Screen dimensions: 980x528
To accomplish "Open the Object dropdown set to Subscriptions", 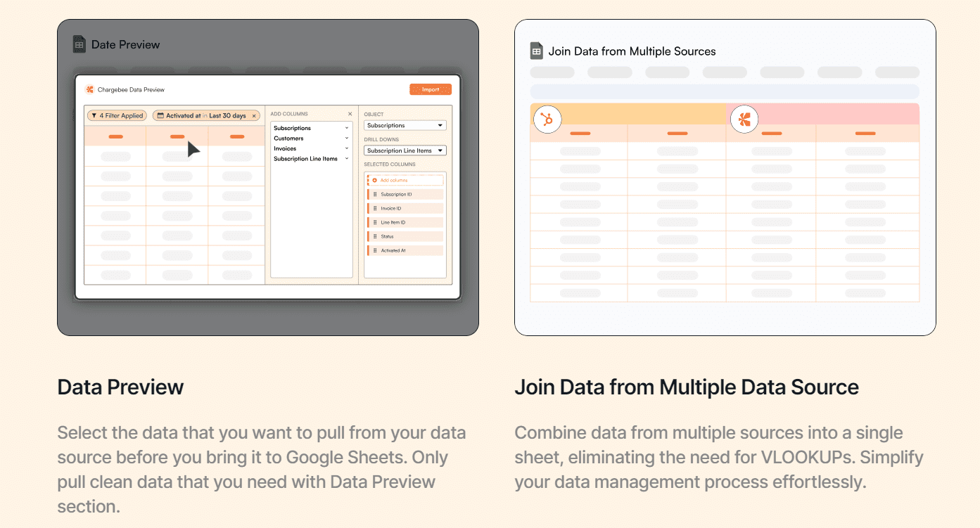I will 405,126.
